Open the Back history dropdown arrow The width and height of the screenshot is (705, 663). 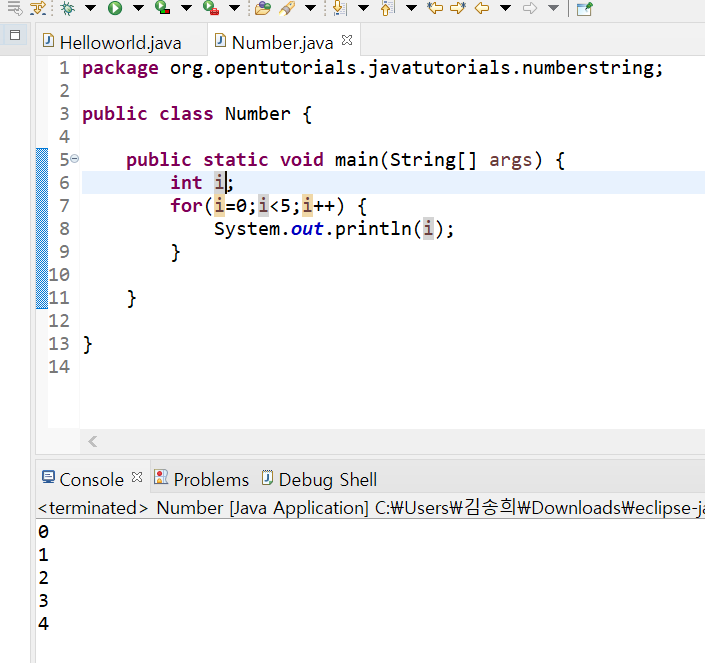click(505, 8)
